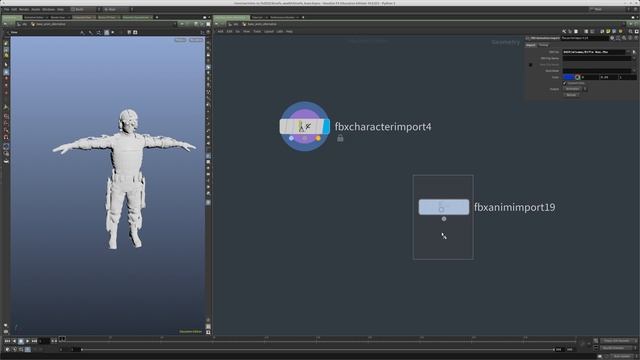The height and width of the screenshot is (360, 640).
Task: Jump to the last frame
Action: coord(34,341)
